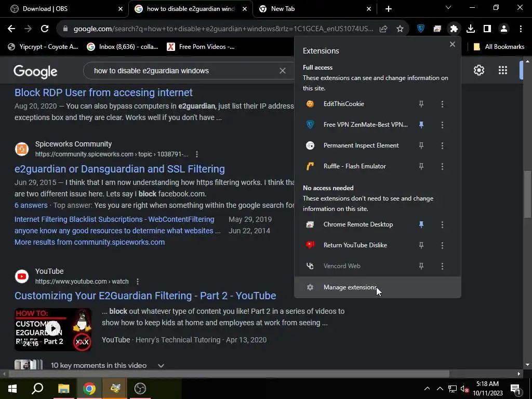The image size is (532, 399).
Task: Open Block RDP User from accesing internet result
Action: (x=103, y=92)
